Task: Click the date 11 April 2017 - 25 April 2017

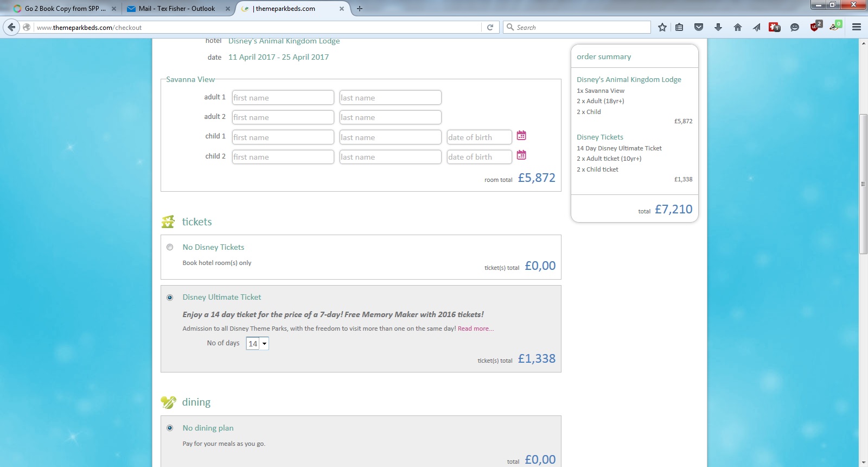Action: tap(278, 57)
